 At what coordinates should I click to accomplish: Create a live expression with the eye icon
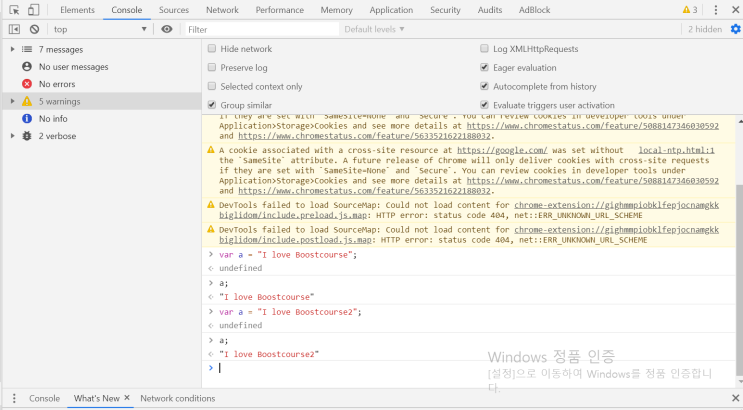pyautogui.click(x=167, y=29)
